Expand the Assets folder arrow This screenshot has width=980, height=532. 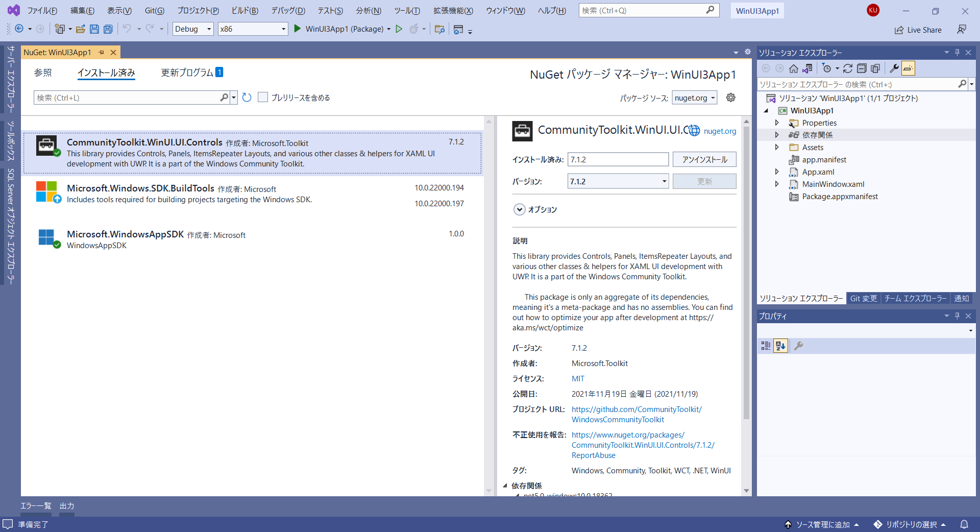[x=777, y=147]
